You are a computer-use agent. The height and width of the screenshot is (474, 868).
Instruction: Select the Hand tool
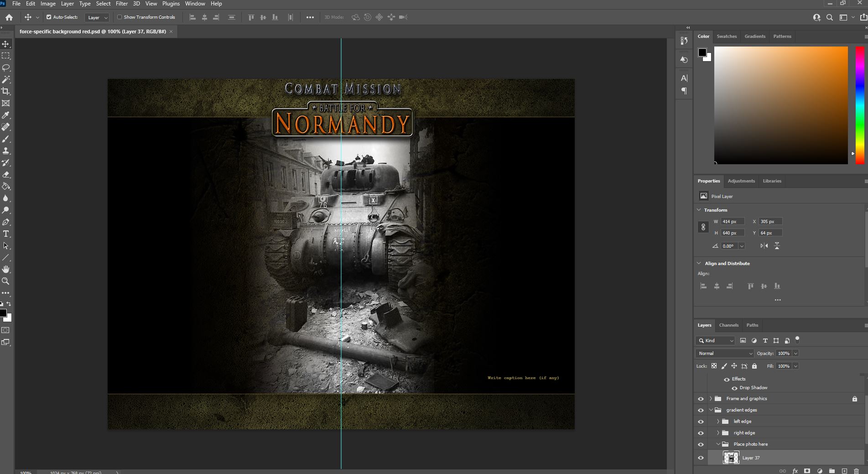[x=6, y=269]
